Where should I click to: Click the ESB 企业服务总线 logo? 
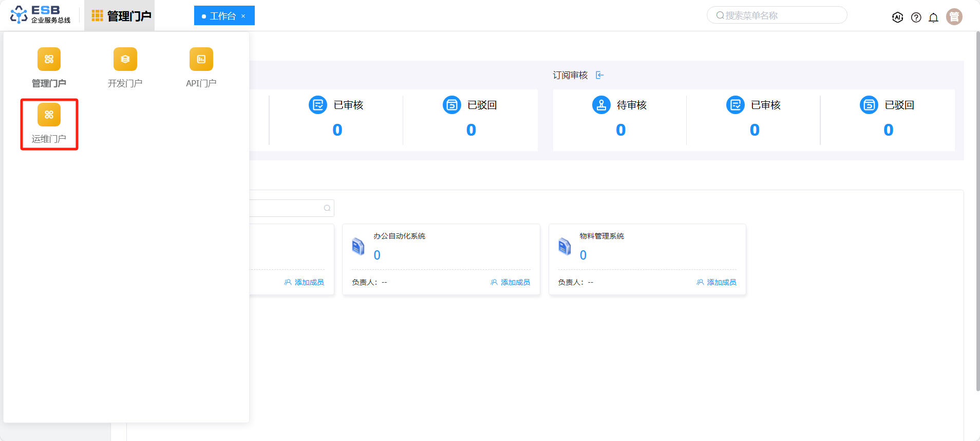pyautogui.click(x=41, y=15)
